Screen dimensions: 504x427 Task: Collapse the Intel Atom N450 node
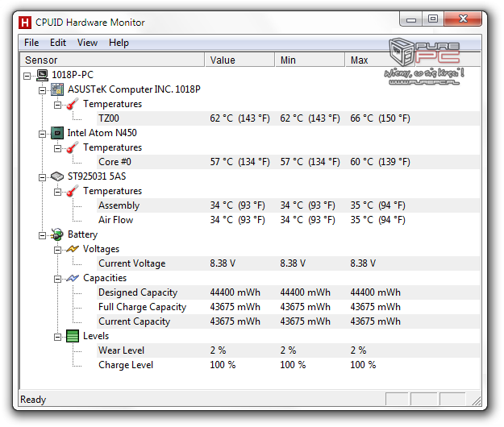[x=42, y=134]
